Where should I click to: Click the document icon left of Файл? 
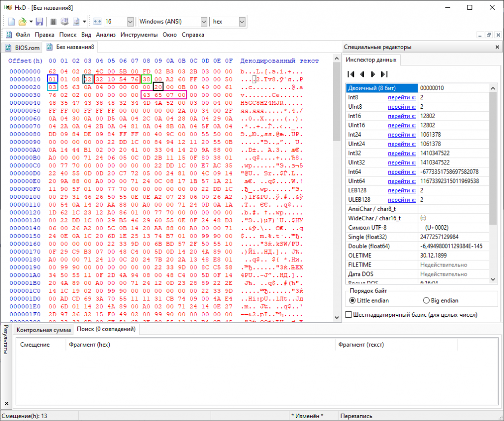pyautogui.click(x=9, y=35)
